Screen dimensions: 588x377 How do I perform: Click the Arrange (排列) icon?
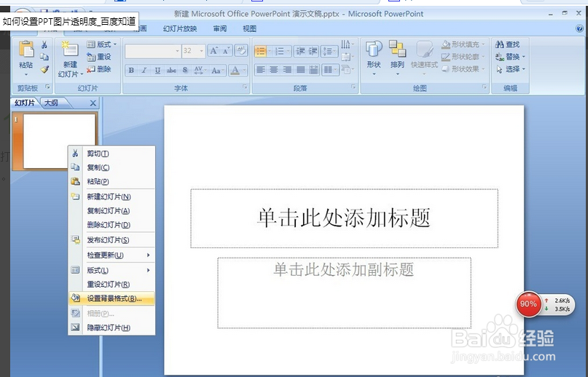pos(397,49)
